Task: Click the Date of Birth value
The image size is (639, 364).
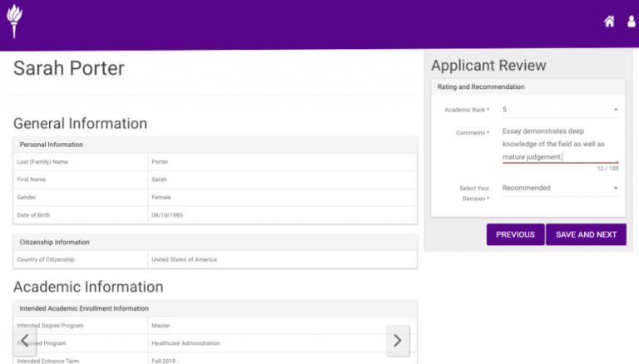Action: [166, 214]
